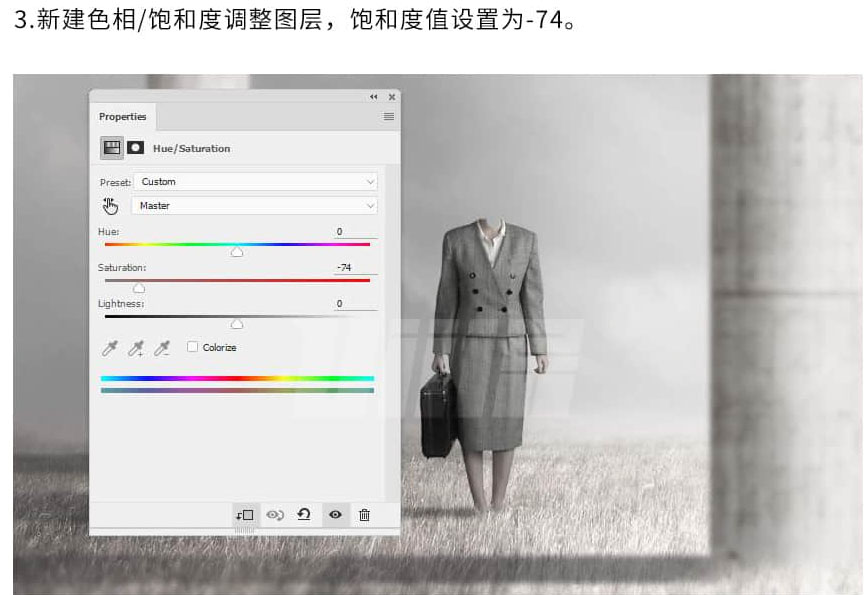This screenshot has height=595, width=864.
Task: Open the Properties panel menu
Action: 388,116
